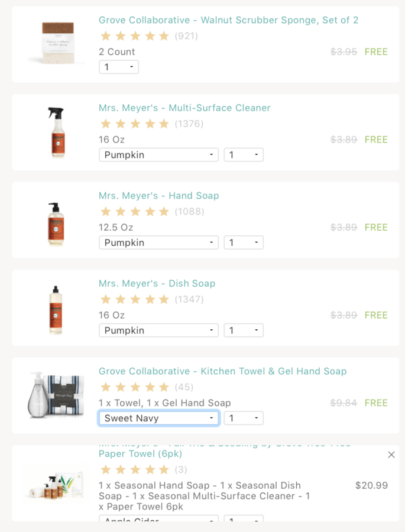Open the Pumpkin scent dropdown for Dish Soap
Image resolution: width=405 pixels, height=532 pixels.
(158, 330)
